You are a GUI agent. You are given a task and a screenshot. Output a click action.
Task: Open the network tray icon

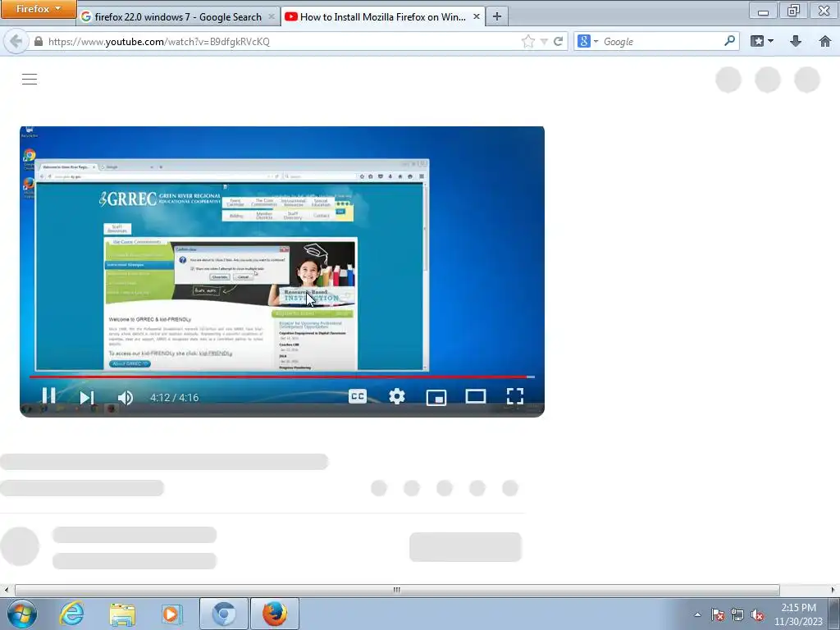[x=737, y=614]
